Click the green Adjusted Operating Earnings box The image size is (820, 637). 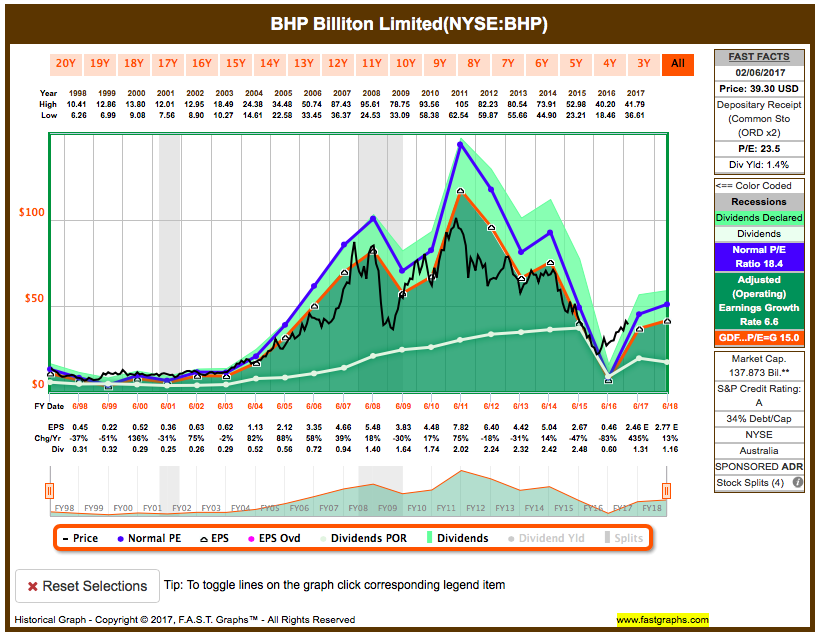click(x=758, y=298)
